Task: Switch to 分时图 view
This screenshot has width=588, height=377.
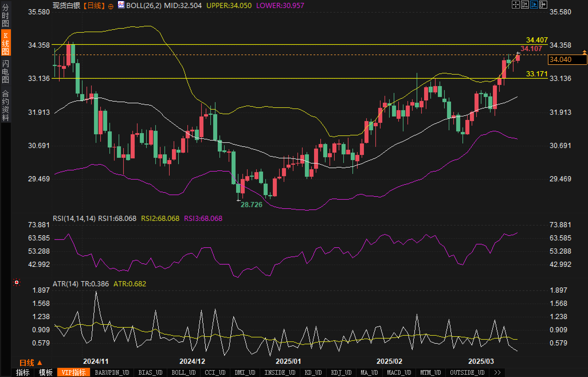Action: pyautogui.click(x=5, y=15)
